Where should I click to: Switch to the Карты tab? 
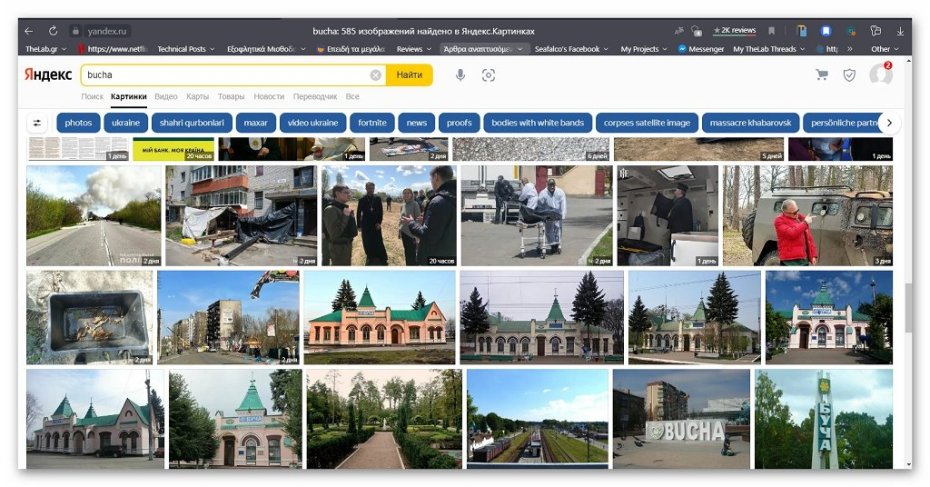[198, 96]
